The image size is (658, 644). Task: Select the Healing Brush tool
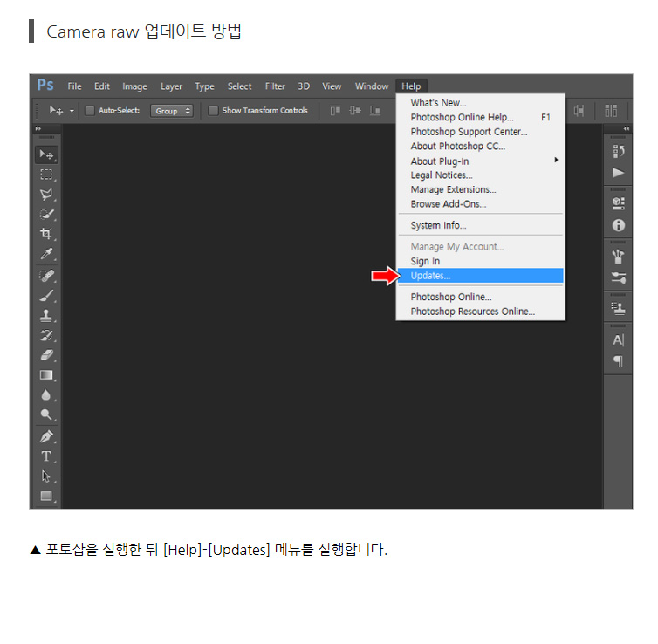(46, 276)
